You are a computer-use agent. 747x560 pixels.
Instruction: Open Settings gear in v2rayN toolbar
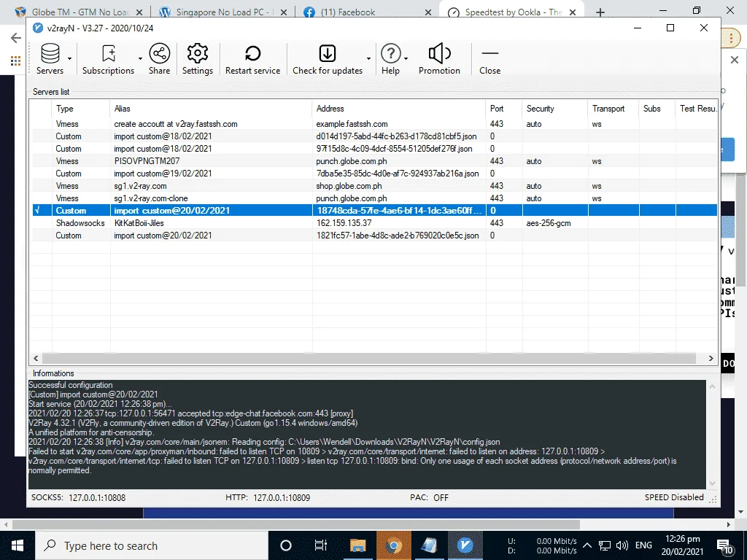197,59
